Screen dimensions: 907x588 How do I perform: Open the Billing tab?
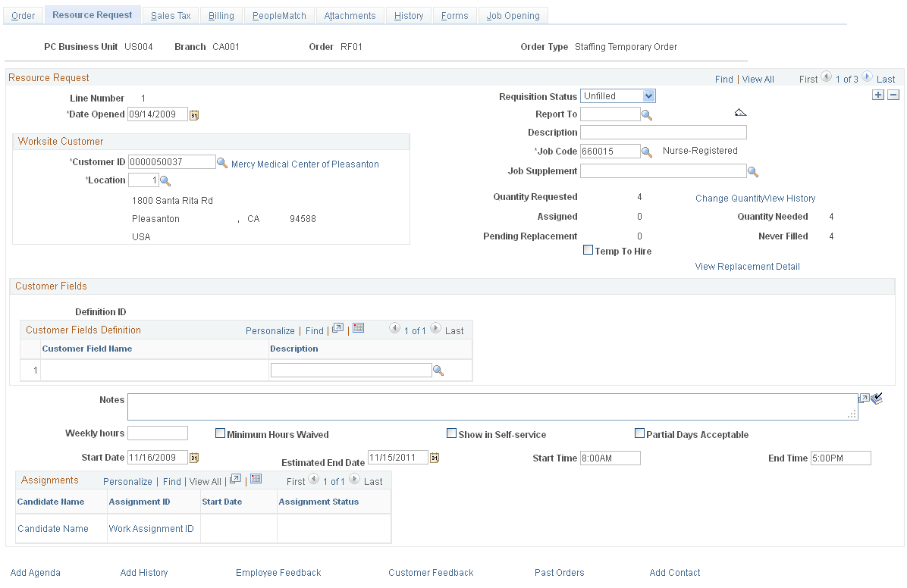coord(221,16)
